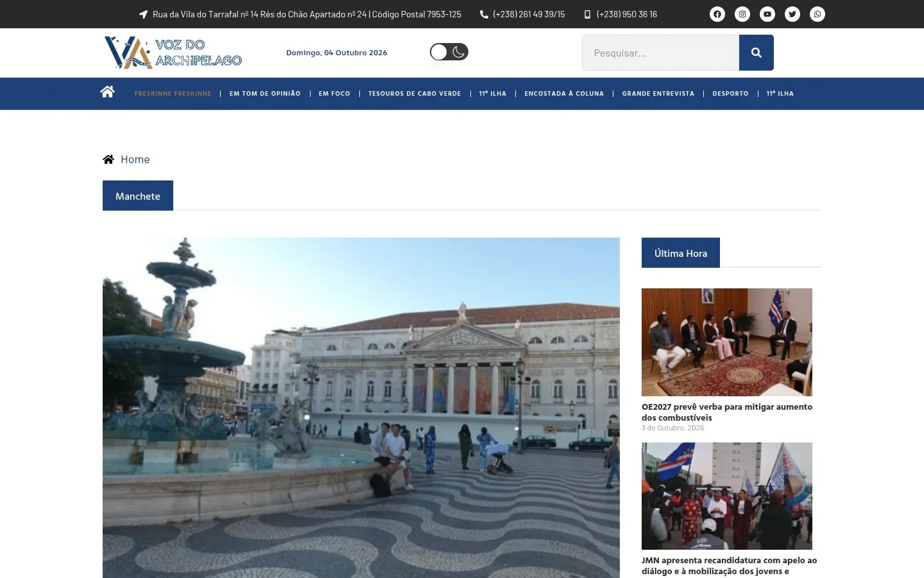Toggle the dark mode switch
924x578 pixels.
[449, 52]
